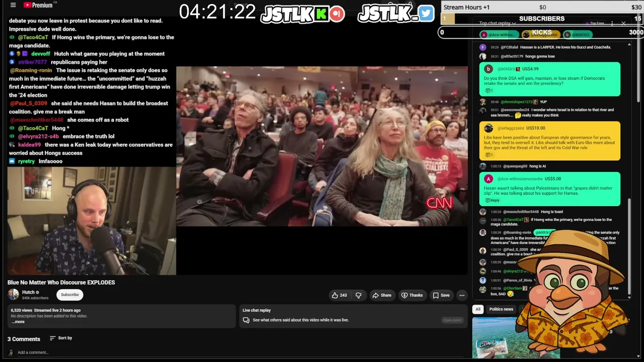Like the video with 243 likes
The height and width of the screenshot is (362, 644).
coord(340,295)
